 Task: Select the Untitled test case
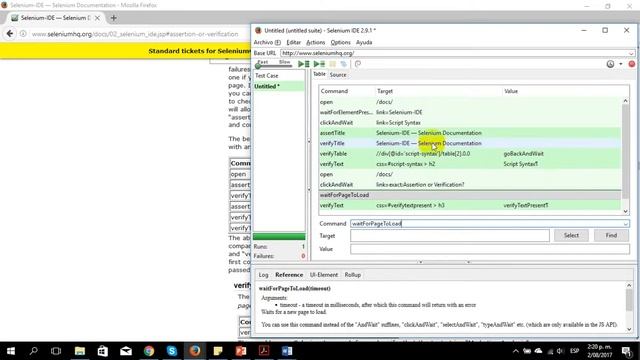click(x=279, y=87)
